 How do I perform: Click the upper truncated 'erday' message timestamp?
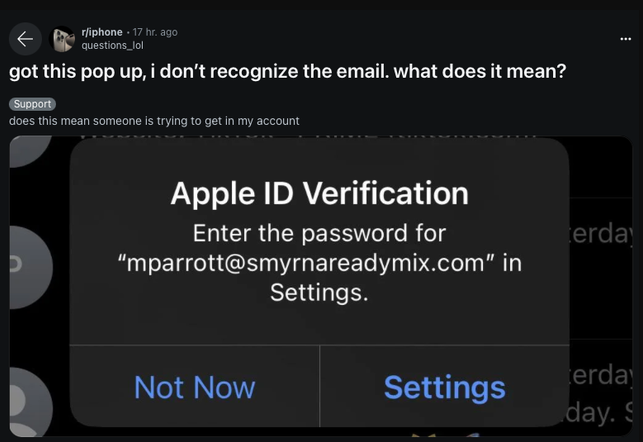pyautogui.click(x=601, y=234)
